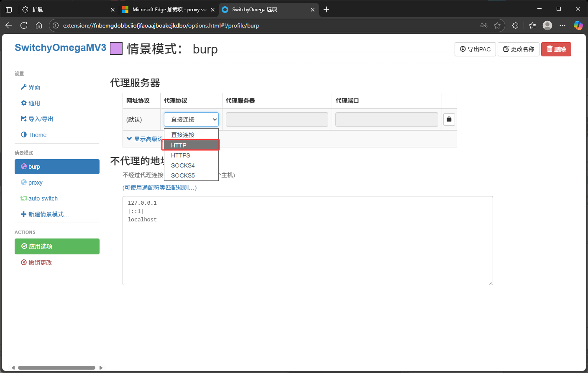Click the 代理服务器 server input field
Image resolution: width=588 pixels, height=373 pixels.
[277, 119]
